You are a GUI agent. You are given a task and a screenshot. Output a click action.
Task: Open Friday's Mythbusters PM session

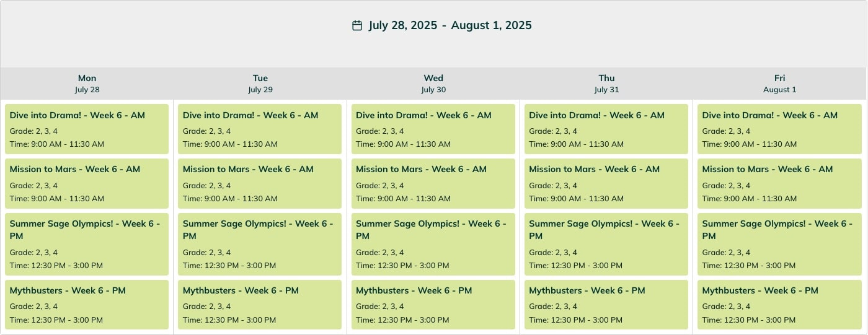779,305
